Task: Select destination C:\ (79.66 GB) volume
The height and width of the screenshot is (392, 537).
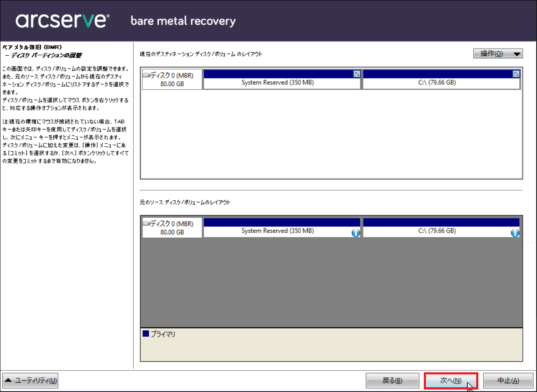Action: (437, 83)
